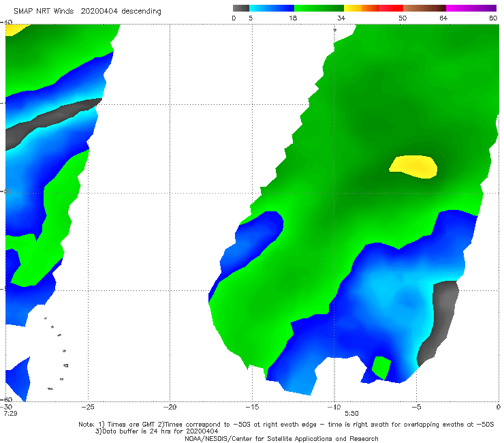
Task: Select the title "SMAP NRT Winds"
Action: 44,11
